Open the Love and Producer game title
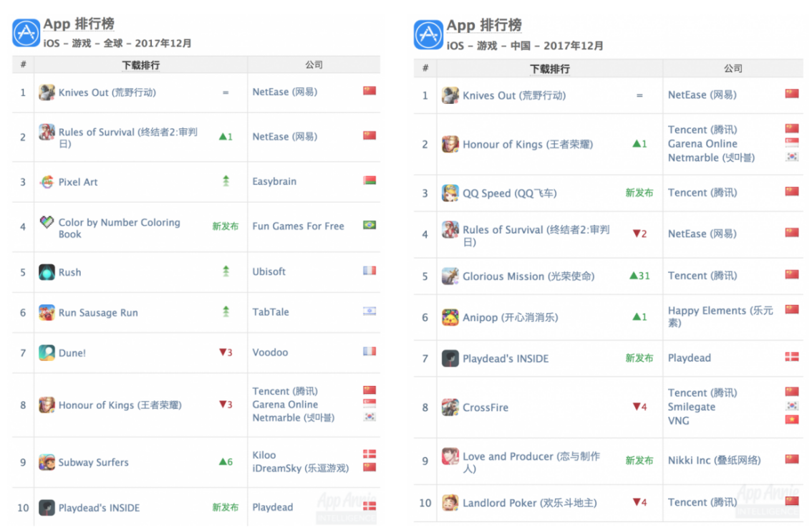This screenshot has height=530, width=812. click(x=531, y=462)
